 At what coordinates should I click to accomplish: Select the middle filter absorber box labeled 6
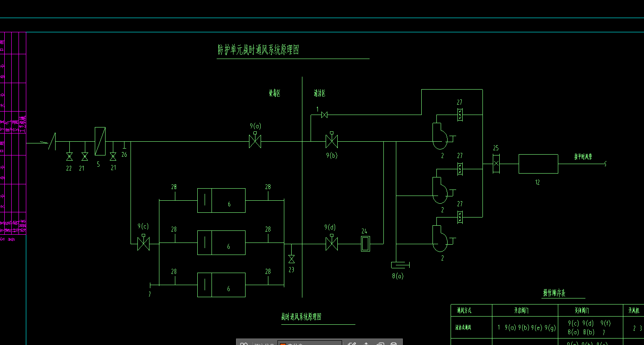221,242
